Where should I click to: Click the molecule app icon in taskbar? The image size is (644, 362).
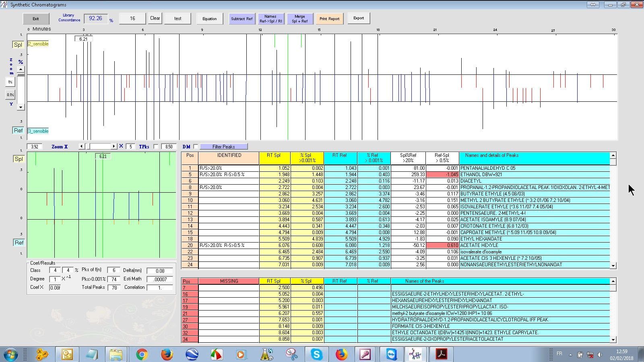pos(415,354)
